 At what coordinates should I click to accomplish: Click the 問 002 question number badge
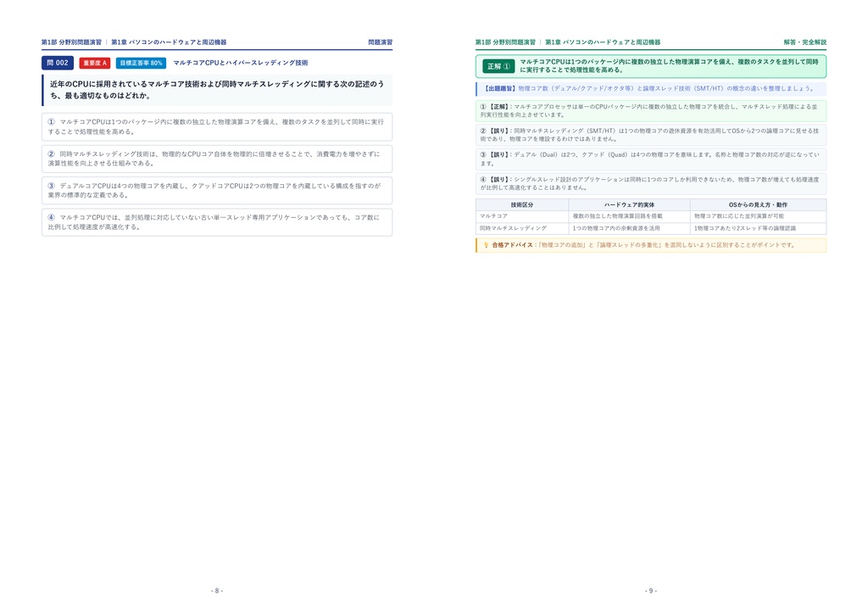(x=58, y=63)
